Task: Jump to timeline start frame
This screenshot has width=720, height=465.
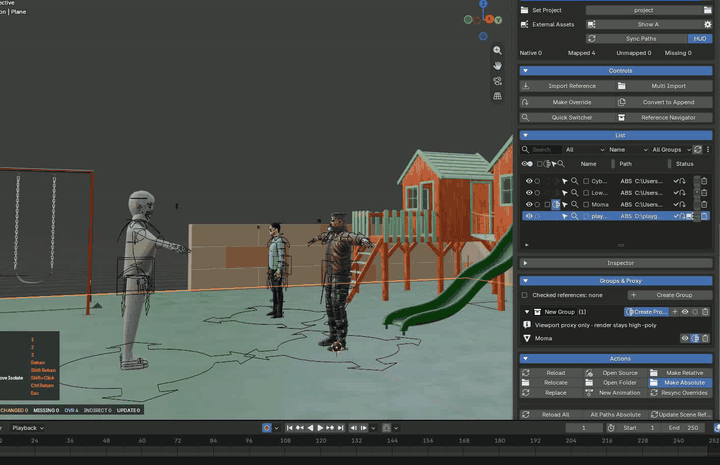Action: click(289, 428)
